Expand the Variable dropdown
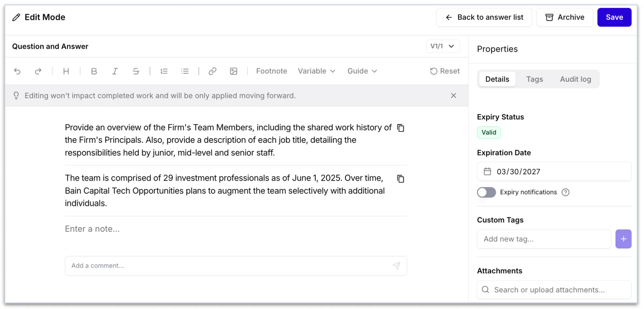Viewport: 644px width, 309px height. [316, 71]
